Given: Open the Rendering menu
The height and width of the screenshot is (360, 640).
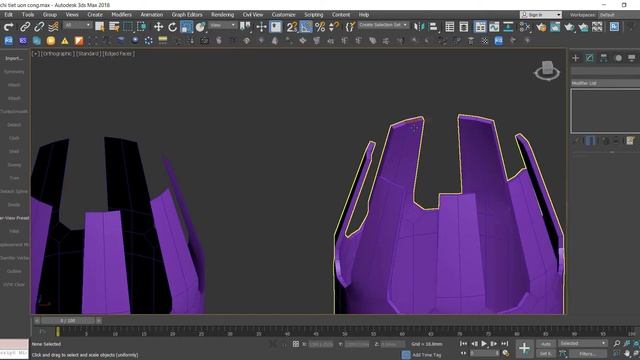Looking at the screenshot, I should [x=222, y=15].
